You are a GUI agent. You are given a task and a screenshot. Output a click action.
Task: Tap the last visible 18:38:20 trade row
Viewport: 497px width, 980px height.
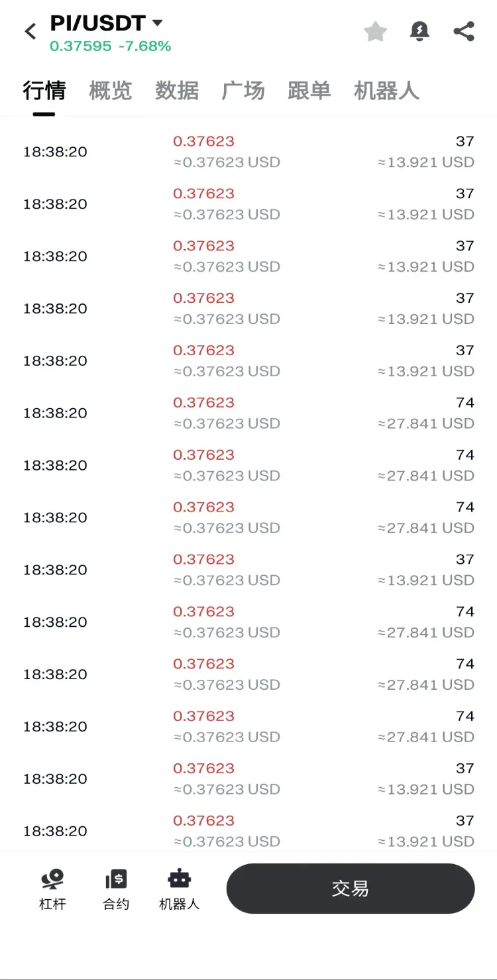(248, 831)
